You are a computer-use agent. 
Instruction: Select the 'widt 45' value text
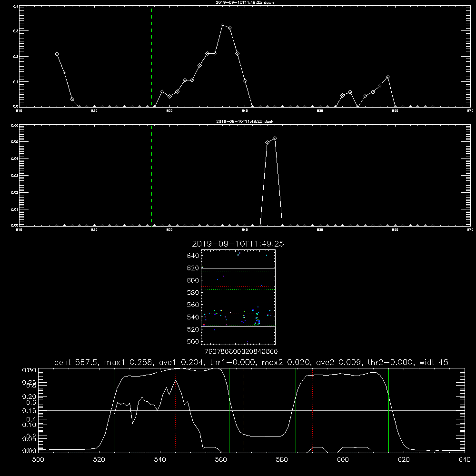coord(434,362)
